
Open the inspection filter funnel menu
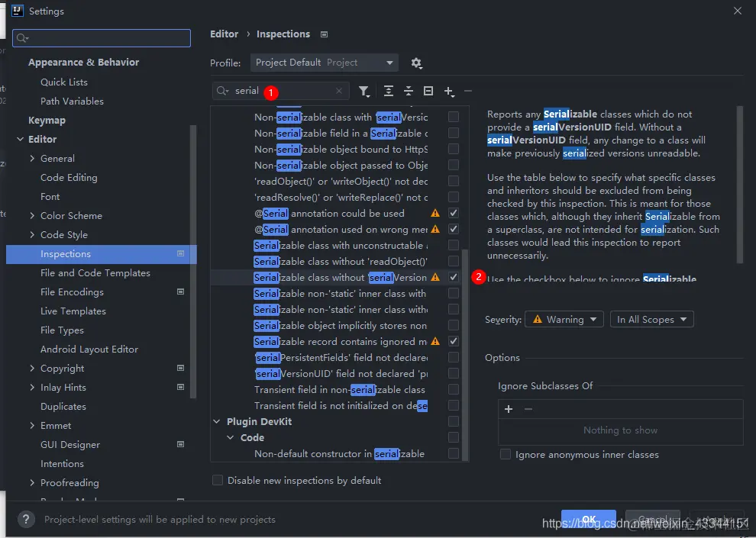[363, 91]
